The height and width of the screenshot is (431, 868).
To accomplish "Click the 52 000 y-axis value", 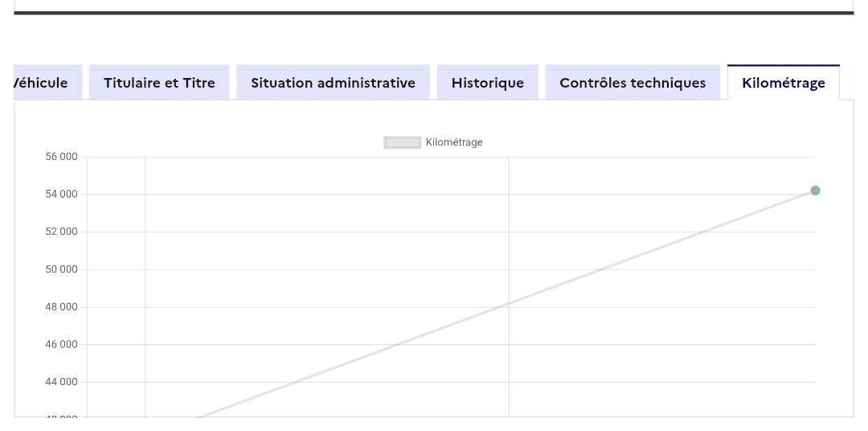I will tap(61, 232).
